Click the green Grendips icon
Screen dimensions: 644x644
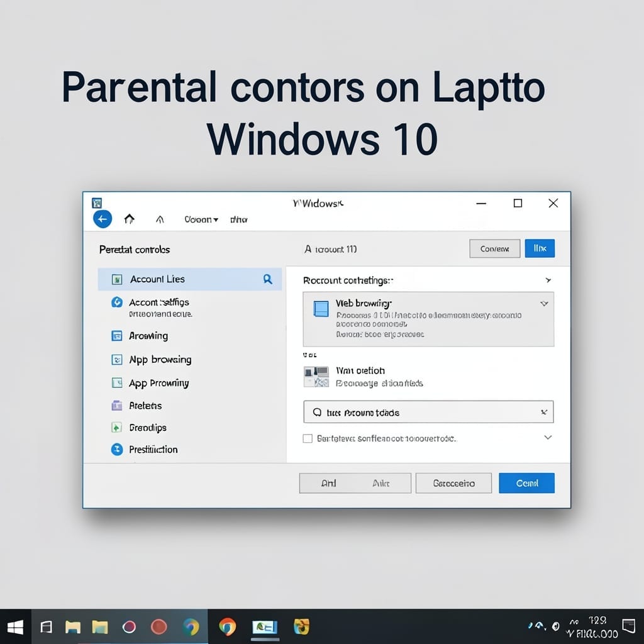(116, 428)
